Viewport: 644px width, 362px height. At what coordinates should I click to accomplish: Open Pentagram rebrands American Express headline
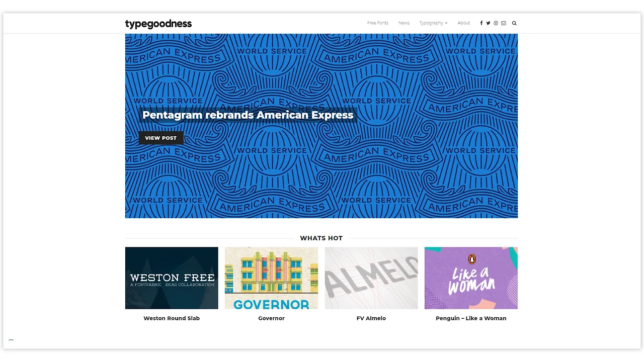[248, 115]
